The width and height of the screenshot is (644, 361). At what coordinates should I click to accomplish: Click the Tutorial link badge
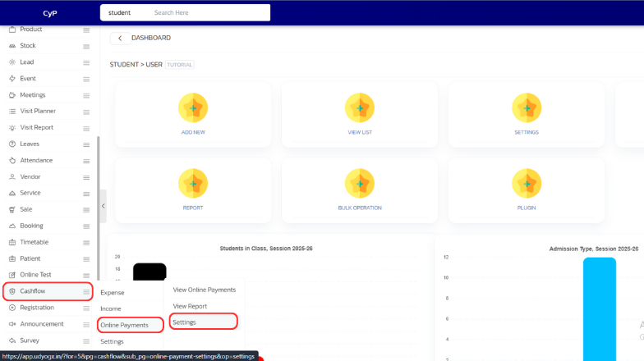pyautogui.click(x=180, y=64)
